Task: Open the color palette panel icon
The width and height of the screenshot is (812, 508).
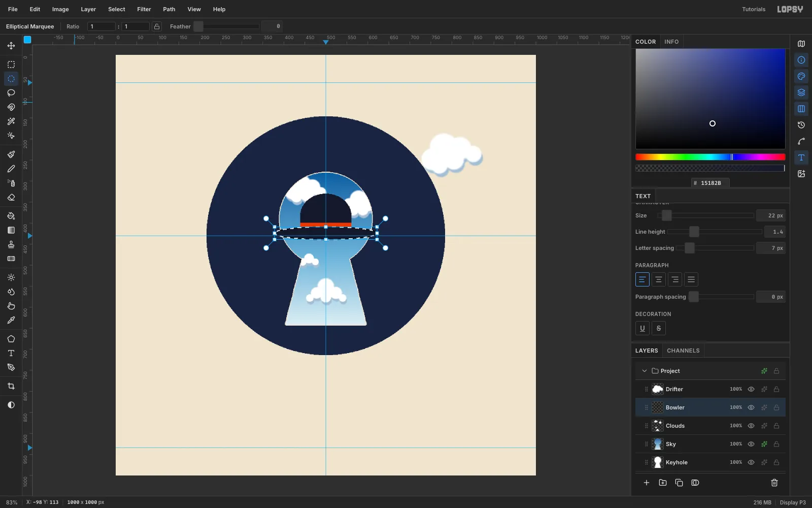Action: click(801, 76)
